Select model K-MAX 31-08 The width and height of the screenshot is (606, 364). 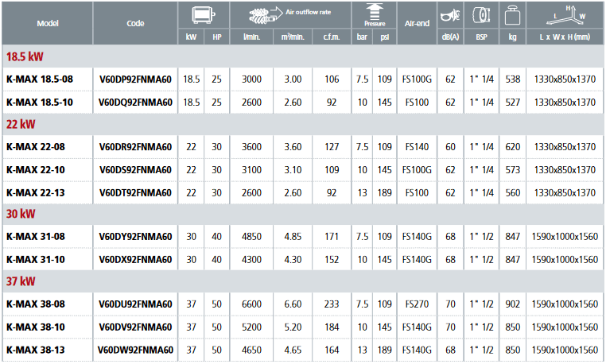tap(36, 237)
